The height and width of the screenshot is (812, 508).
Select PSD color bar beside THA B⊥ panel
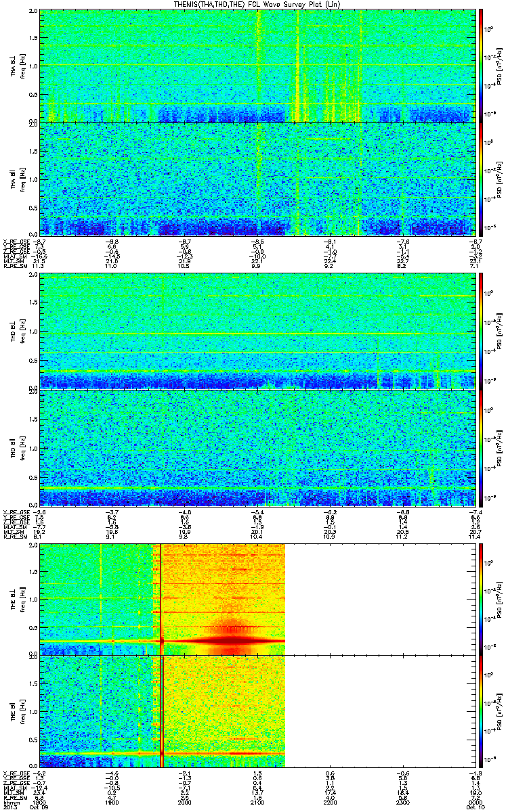[x=481, y=66]
